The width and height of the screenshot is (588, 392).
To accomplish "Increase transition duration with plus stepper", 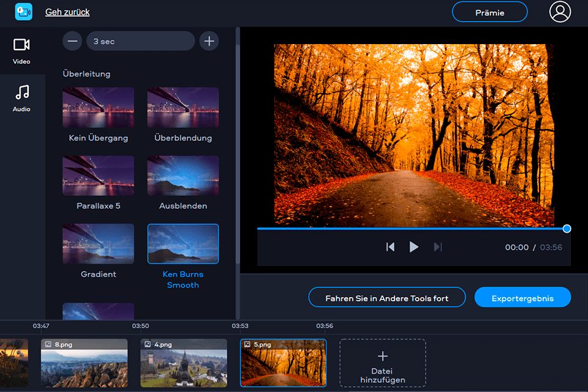I will [209, 41].
